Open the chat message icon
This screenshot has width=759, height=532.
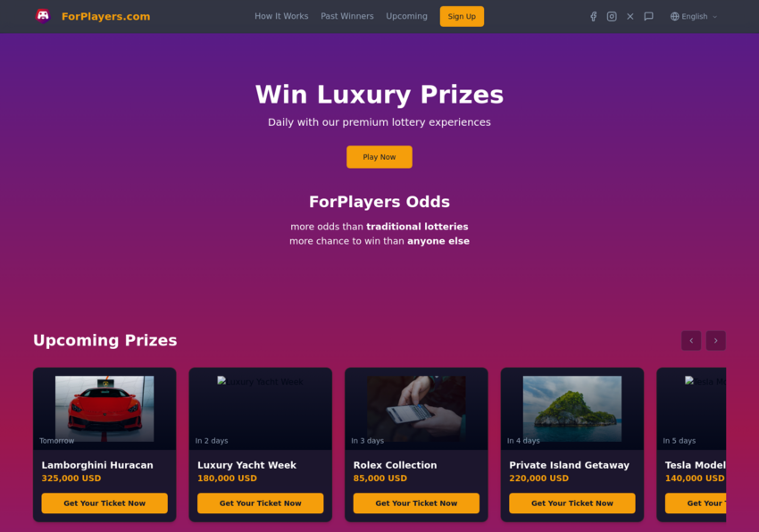tap(648, 16)
